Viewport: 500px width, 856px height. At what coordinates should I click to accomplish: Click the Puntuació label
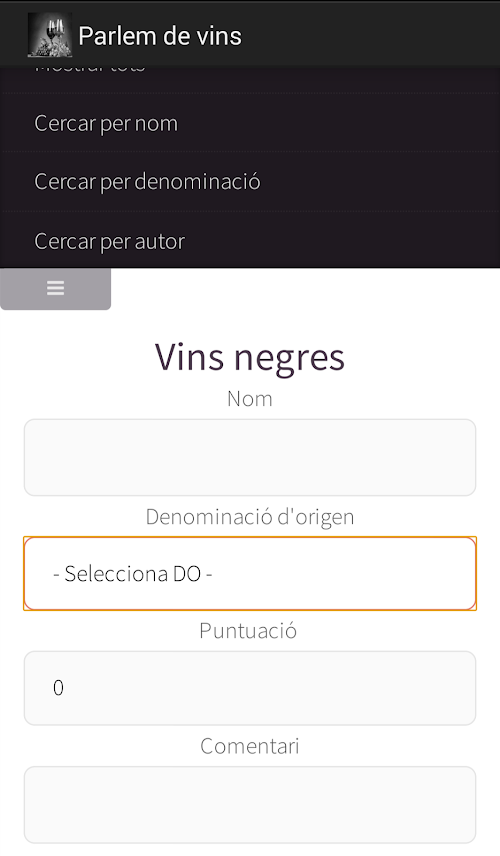pyautogui.click(x=248, y=631)
